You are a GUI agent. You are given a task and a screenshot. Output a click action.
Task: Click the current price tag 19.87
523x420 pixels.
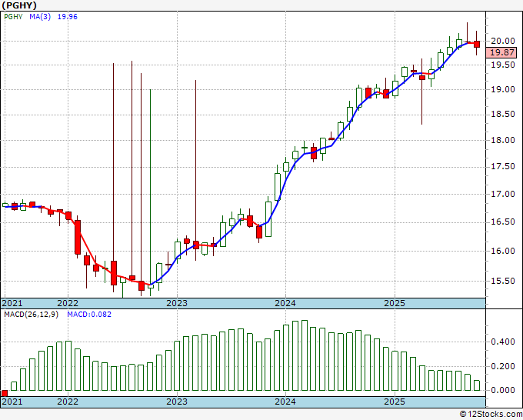coord(502,52)
